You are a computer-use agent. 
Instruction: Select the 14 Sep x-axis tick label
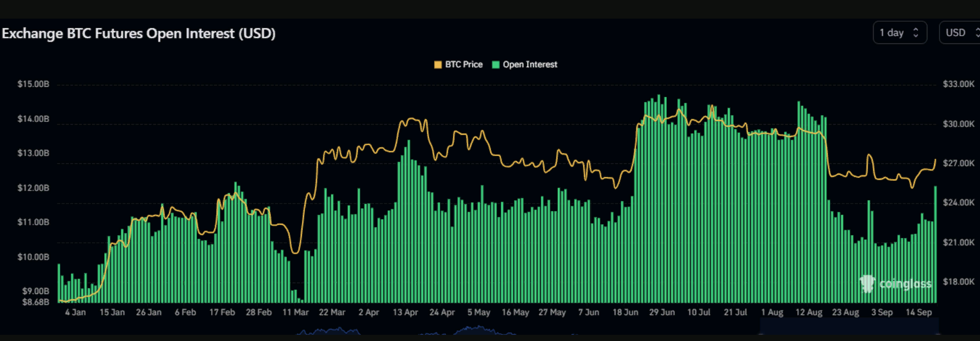click(x=919, y=313)
